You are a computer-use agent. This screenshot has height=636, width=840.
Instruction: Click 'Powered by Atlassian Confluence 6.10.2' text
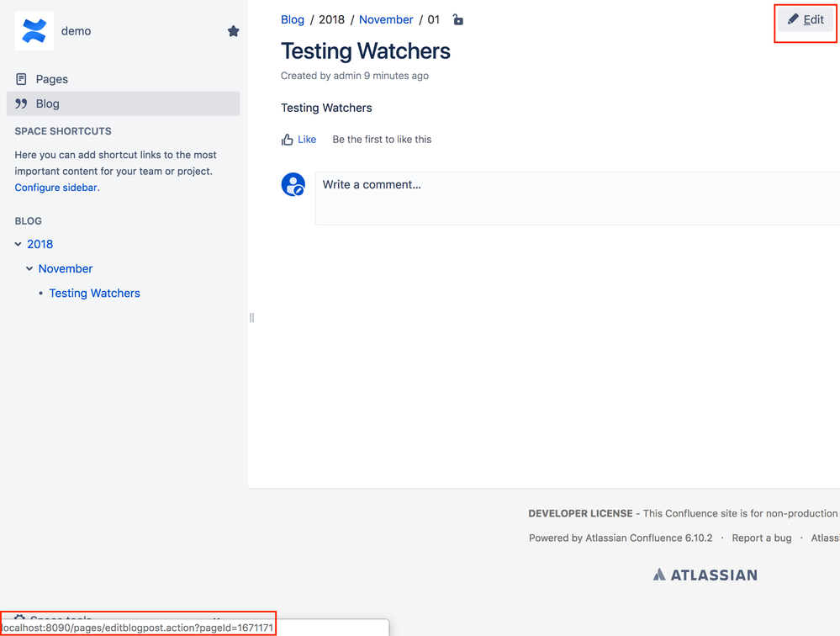[621, 538]
